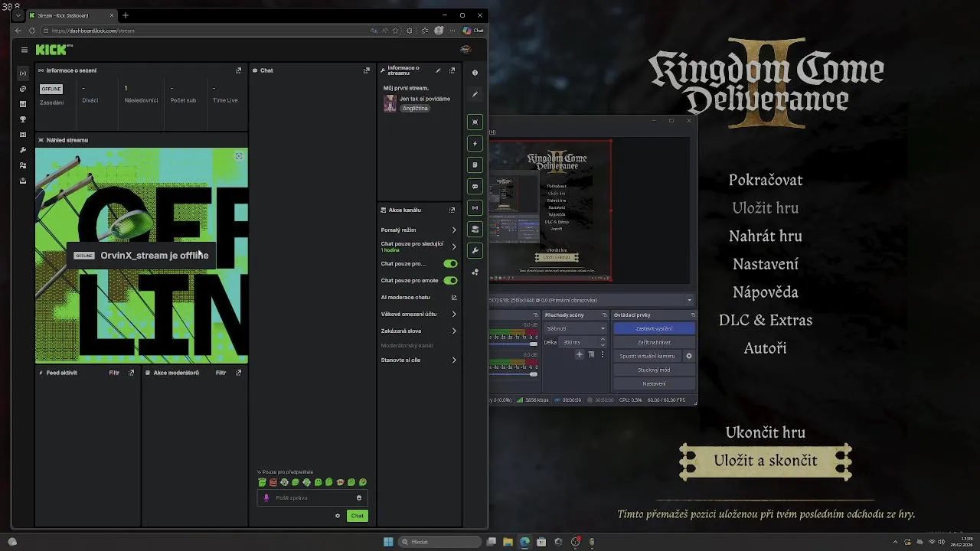Viewport: 980px width, 551px height.
Task: Open the Kick hamburger menu
Action: coord(24,50)
